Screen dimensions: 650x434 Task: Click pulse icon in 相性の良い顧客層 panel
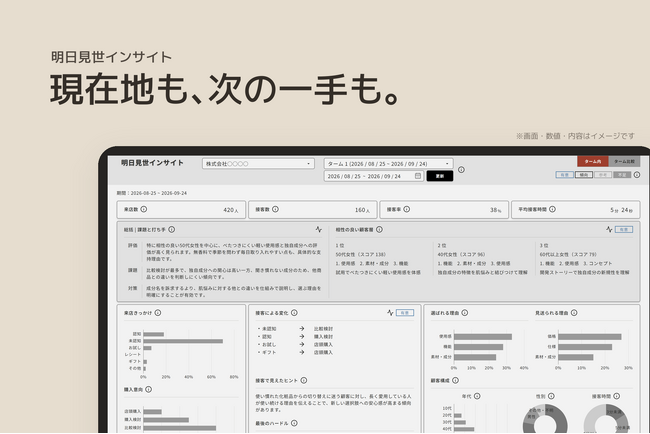pos(609,229)
